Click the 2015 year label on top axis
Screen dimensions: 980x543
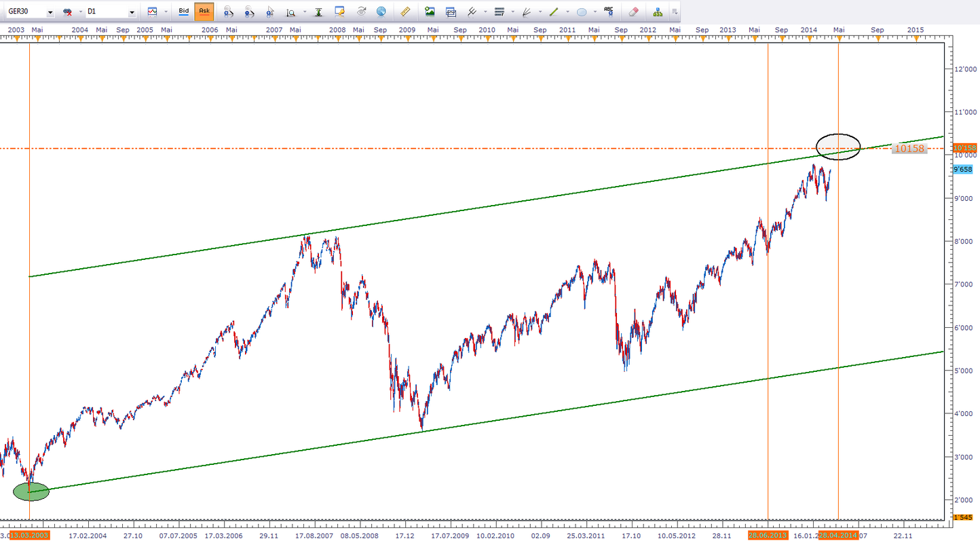[916, 30]
